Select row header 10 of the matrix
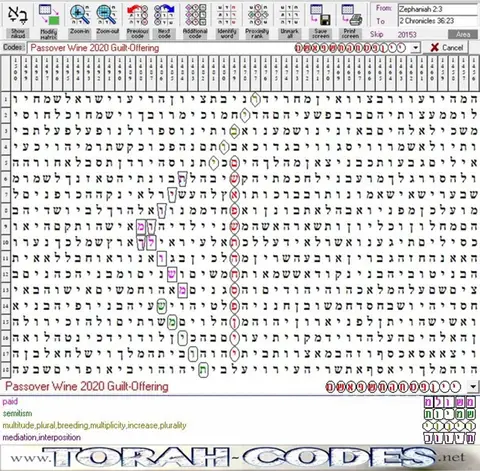 tap(6, 242)
